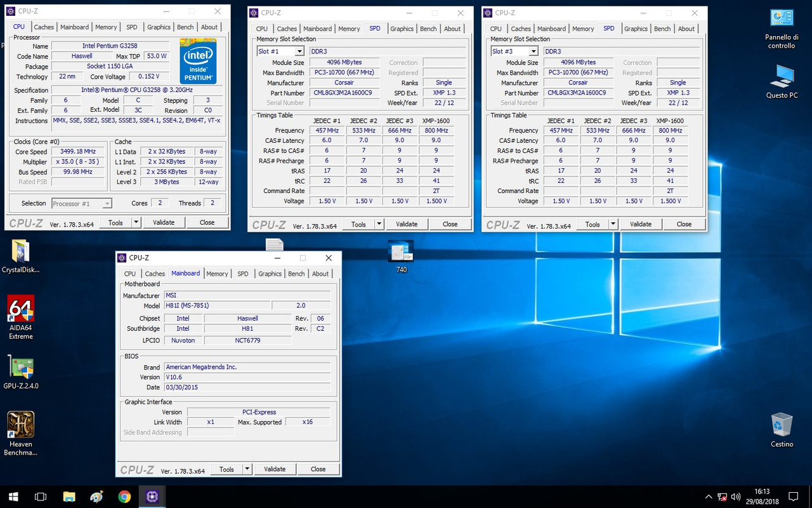Screen dimensions: 812x508
Task: Open the Action Center notifications icon
Action: 793,497
